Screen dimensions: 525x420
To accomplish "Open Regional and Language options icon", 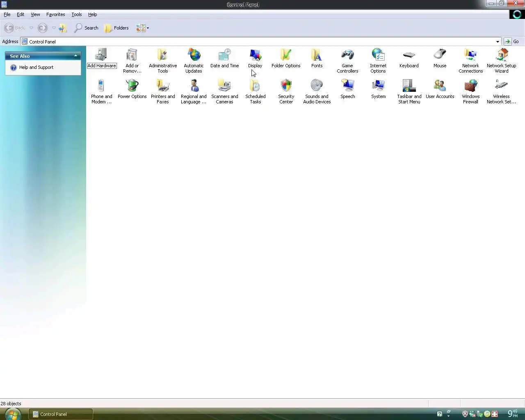I will [194, 85].
